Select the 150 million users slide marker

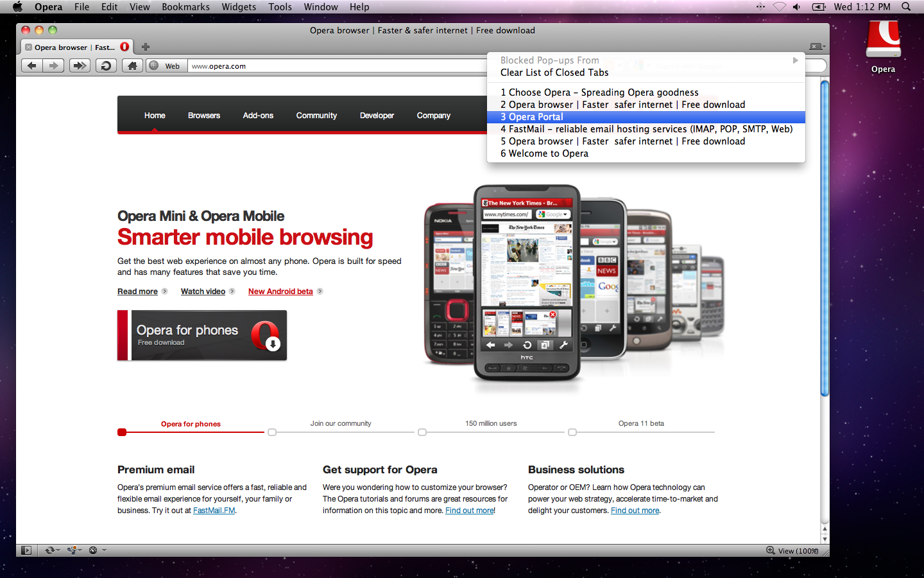422,432
